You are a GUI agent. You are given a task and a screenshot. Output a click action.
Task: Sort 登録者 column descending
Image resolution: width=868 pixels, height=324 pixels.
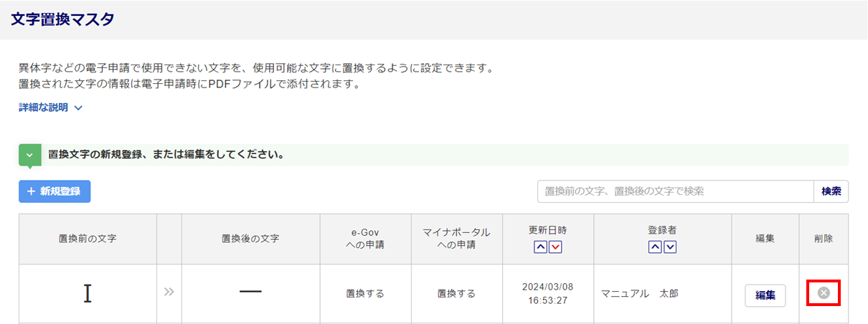pyautogui.click(x=670, y=247)
